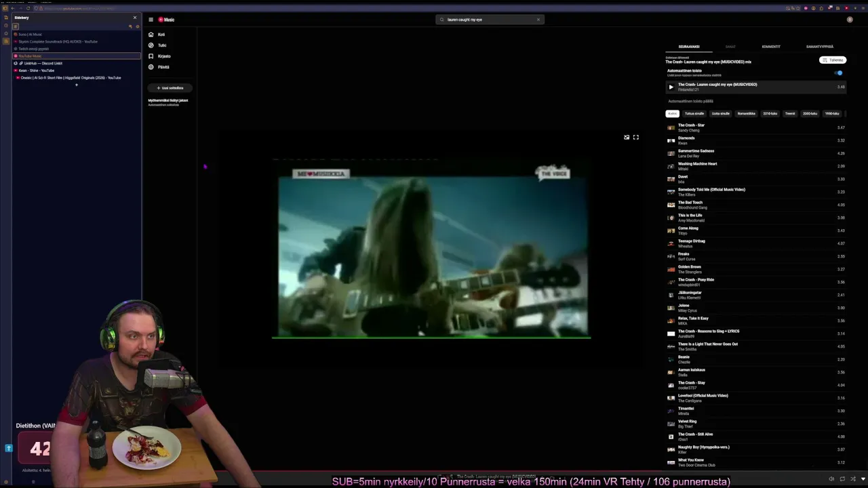Click the YouTube Music logo
Viewport: 868px width, 488px height.
pyautogui.click(x=167, y=20)
